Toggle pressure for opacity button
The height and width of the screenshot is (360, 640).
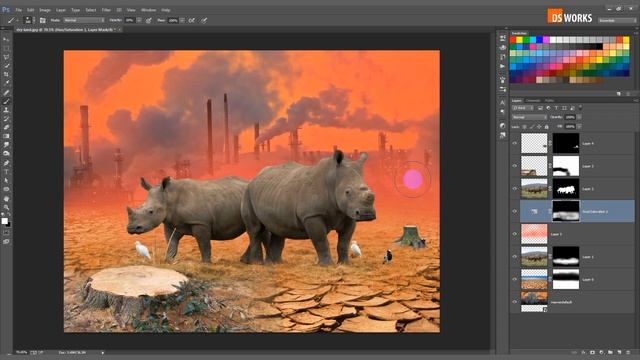tap(149, 20)
